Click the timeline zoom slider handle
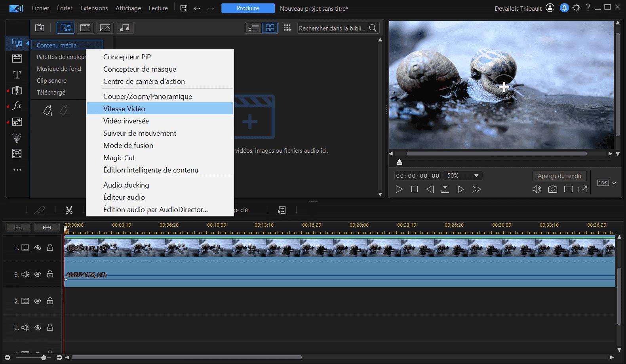This screenshot has width=626, height=364. [44, 357]
